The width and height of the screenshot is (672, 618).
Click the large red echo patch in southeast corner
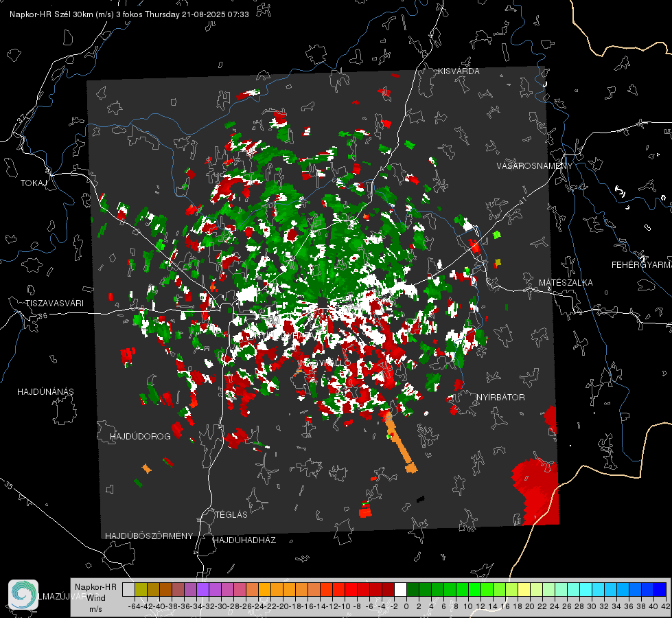(537, 491)
